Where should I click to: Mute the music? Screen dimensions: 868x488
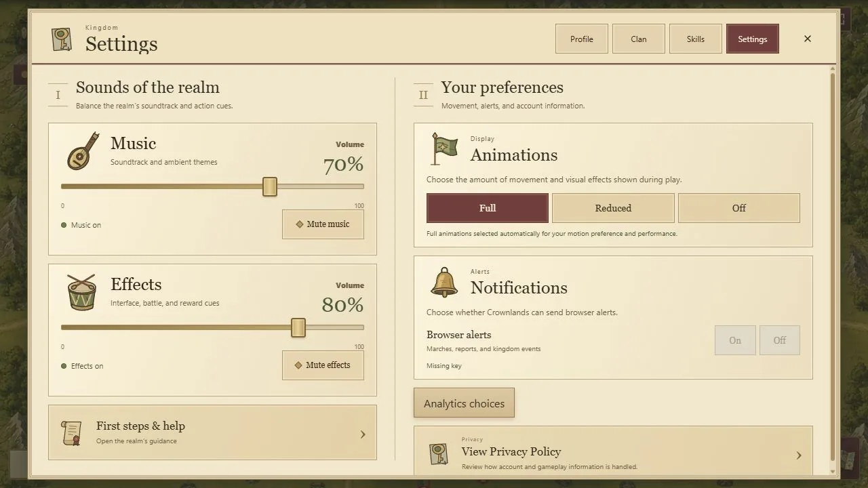tap(323, 224)
